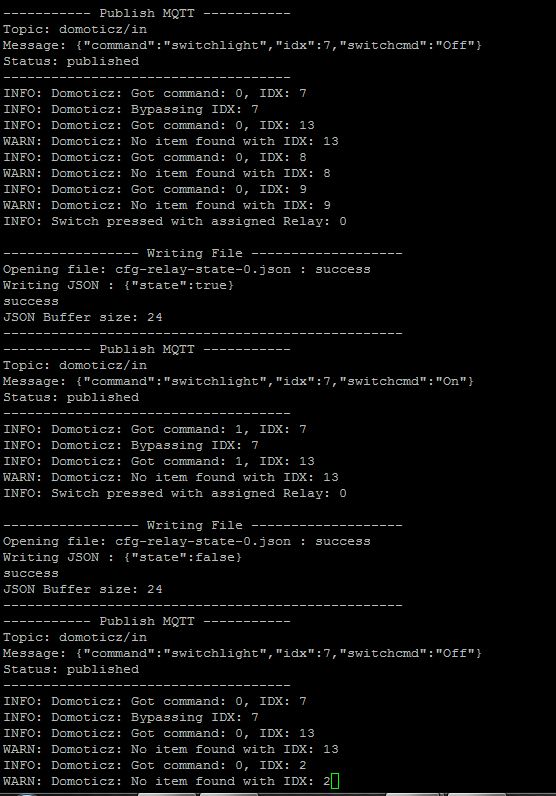Click the topmost 'Publish MQTT' header line
Image resolution: width=556 pixels, height=796 pixels.
[147, 13]
